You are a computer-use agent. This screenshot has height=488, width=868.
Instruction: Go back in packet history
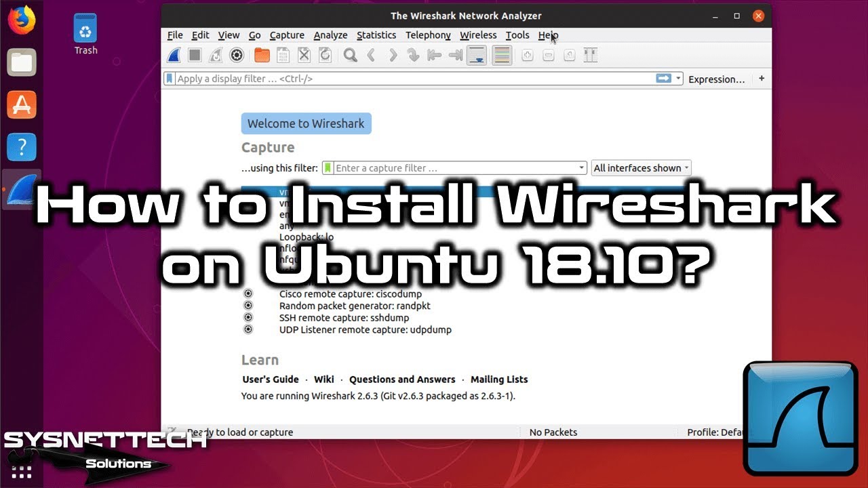(x=371, y=56)
